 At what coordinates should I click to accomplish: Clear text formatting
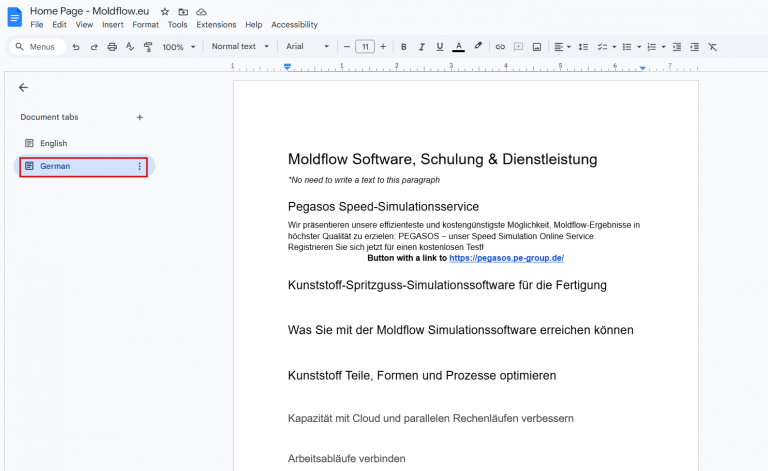coord(713,47)
